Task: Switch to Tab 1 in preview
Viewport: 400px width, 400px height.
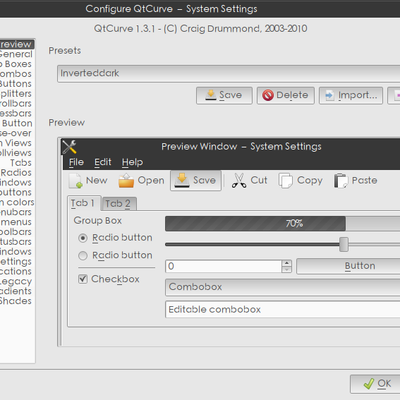Action: click(84, 203)
